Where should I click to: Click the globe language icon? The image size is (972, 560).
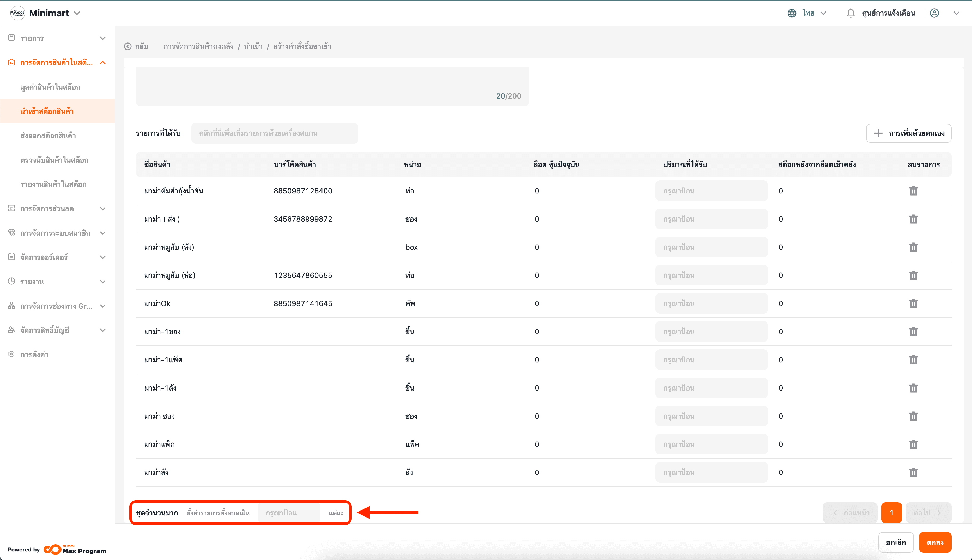(792, 13)
